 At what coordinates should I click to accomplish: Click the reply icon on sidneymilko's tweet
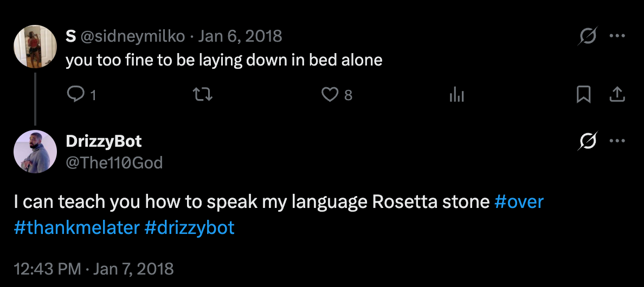74,95
